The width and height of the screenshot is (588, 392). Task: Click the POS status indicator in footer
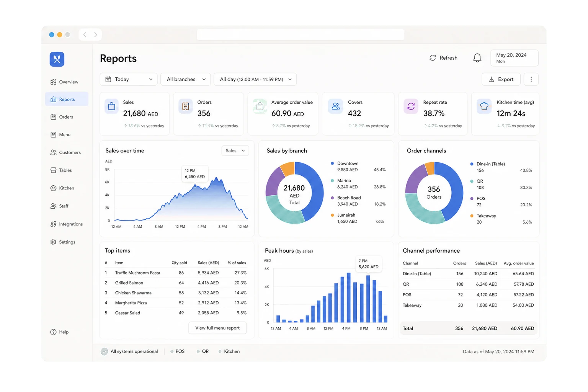[178, 351]
